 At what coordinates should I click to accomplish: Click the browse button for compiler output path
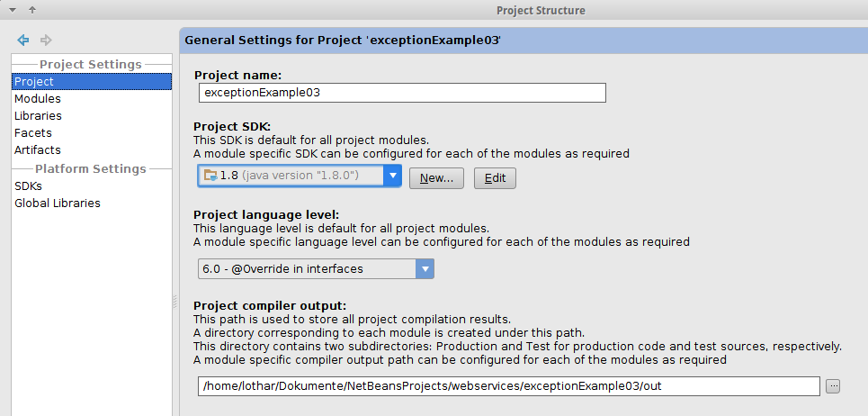pos(833,386)
